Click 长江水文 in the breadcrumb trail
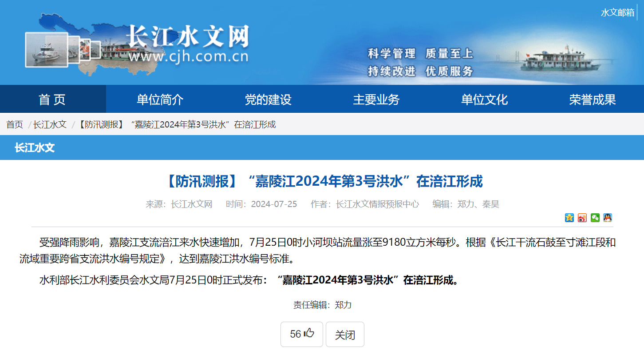The image size is (644, 351). [x=50, y=124]
